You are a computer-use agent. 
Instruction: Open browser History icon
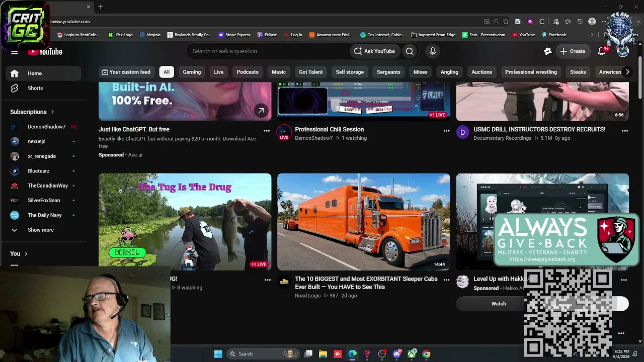580,22
